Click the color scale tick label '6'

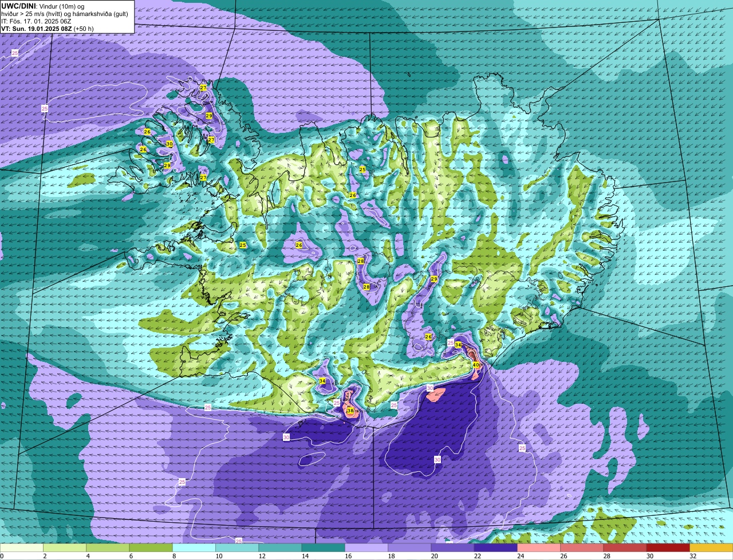[131, 556]
